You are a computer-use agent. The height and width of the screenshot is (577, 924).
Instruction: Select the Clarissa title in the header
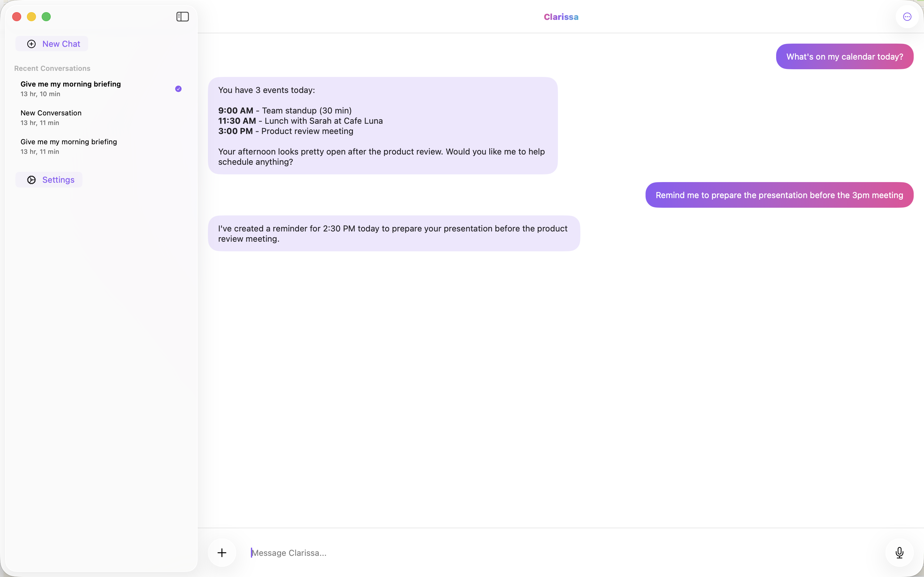(x=561, y=16)
